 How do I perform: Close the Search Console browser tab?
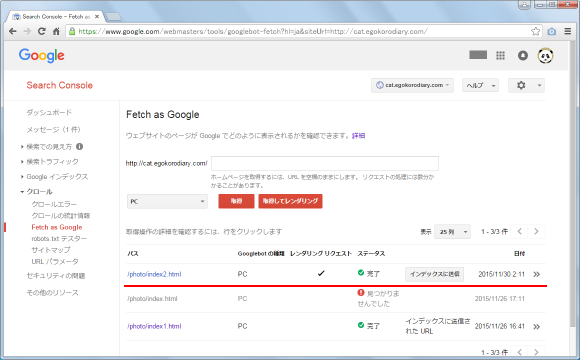pyautogui.click(x=97, y=17)
